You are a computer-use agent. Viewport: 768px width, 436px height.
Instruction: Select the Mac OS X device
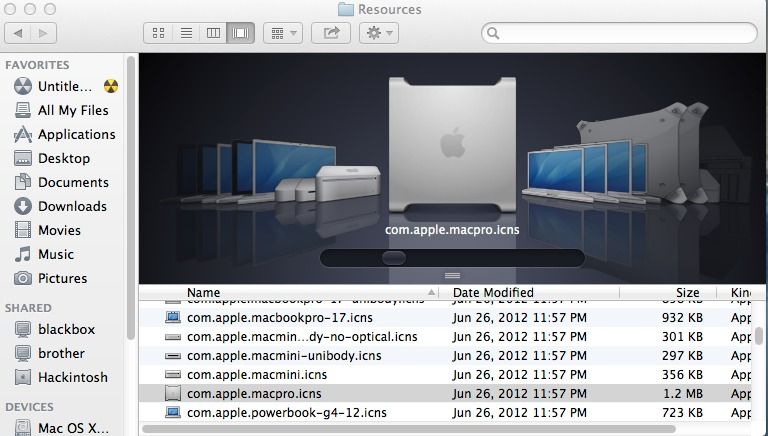pos(61,428)
